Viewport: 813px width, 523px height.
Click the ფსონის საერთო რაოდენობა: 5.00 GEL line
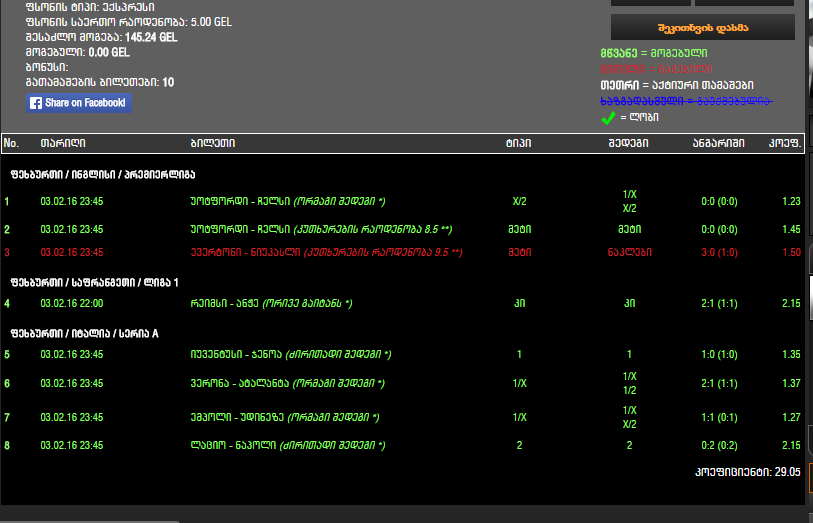[129, 22]
